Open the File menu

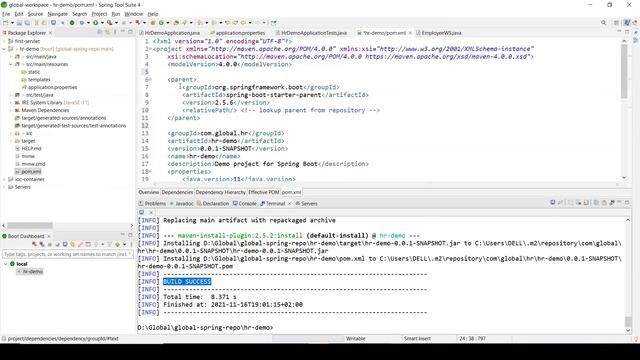click(x=6, y=14)
